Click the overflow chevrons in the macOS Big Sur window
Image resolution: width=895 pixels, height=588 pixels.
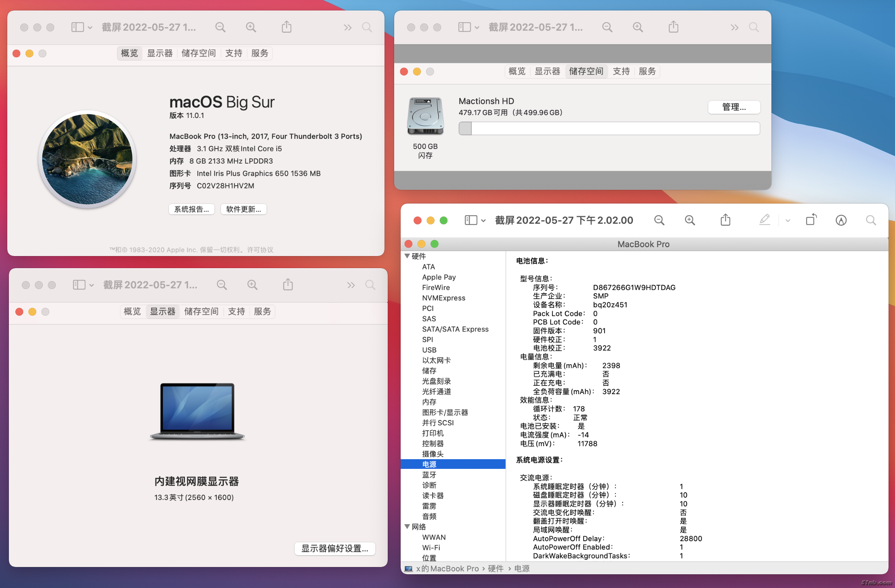(347, 27)
